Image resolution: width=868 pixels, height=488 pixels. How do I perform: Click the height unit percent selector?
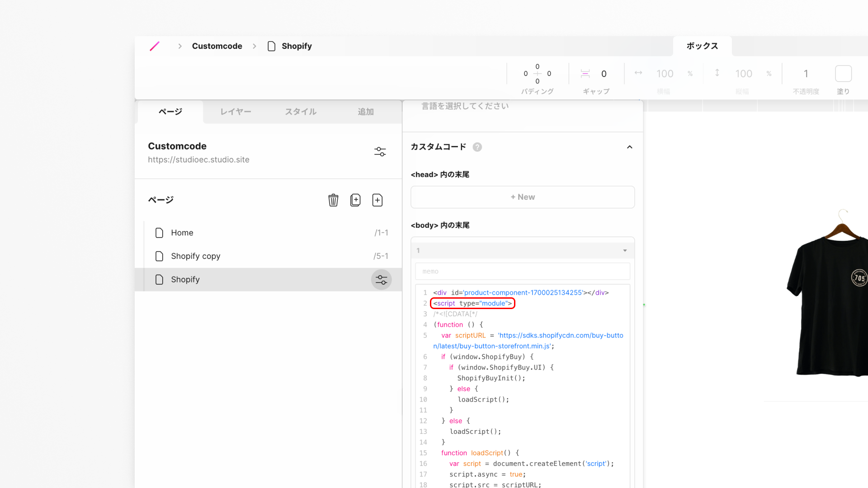click(x=769, y=74)
